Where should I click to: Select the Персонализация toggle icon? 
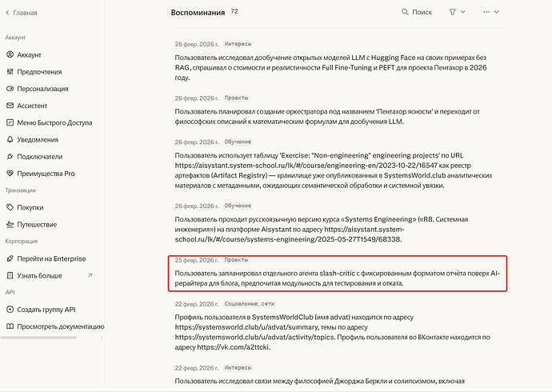[x=10, y=89]
